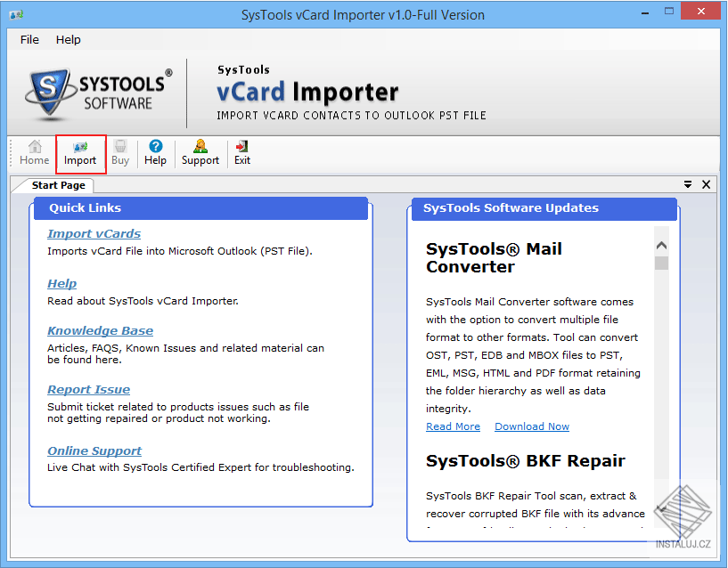Click the SysTools Software logo
The width and height of the screenshot is (728, 568).
click(x=98, y=93)
